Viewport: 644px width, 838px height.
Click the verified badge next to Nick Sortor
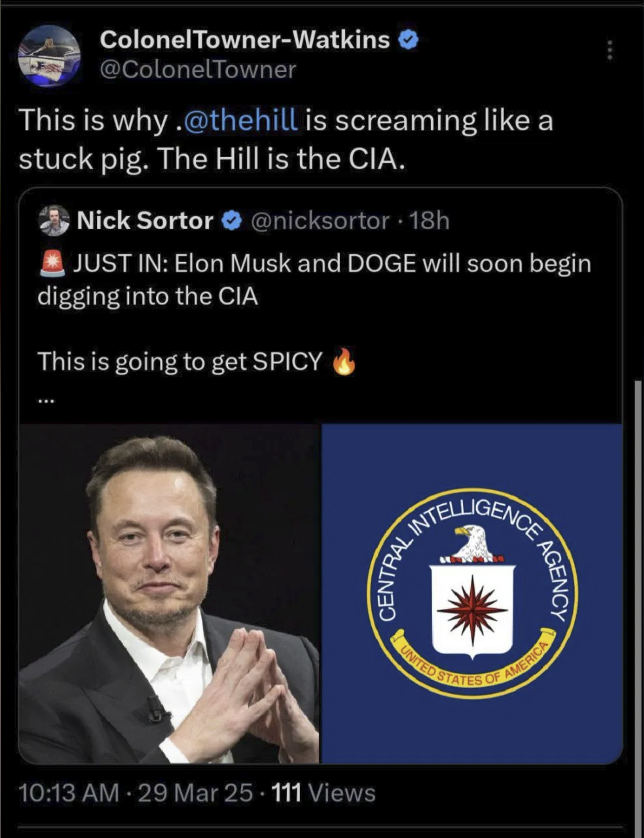(232, 221)
